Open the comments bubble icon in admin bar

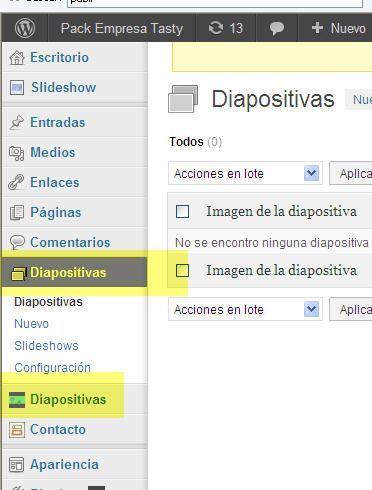(x=277, y=28)
